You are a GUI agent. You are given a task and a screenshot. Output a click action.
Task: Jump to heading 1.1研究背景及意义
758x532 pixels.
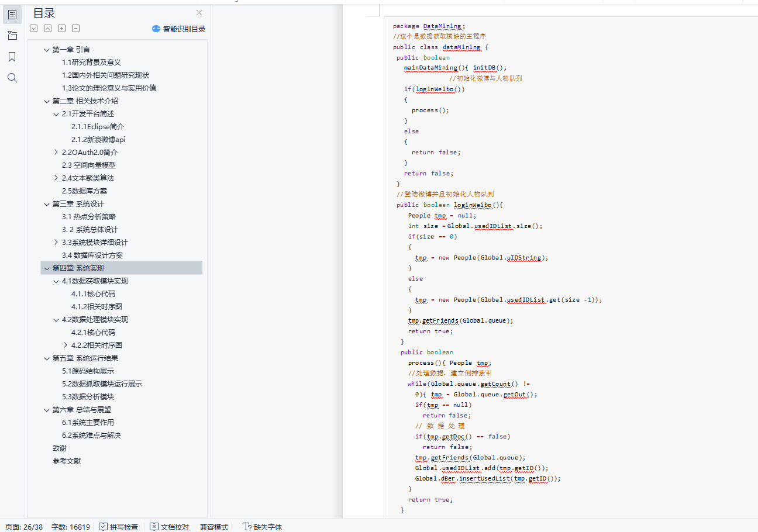(x=91, y=63)
